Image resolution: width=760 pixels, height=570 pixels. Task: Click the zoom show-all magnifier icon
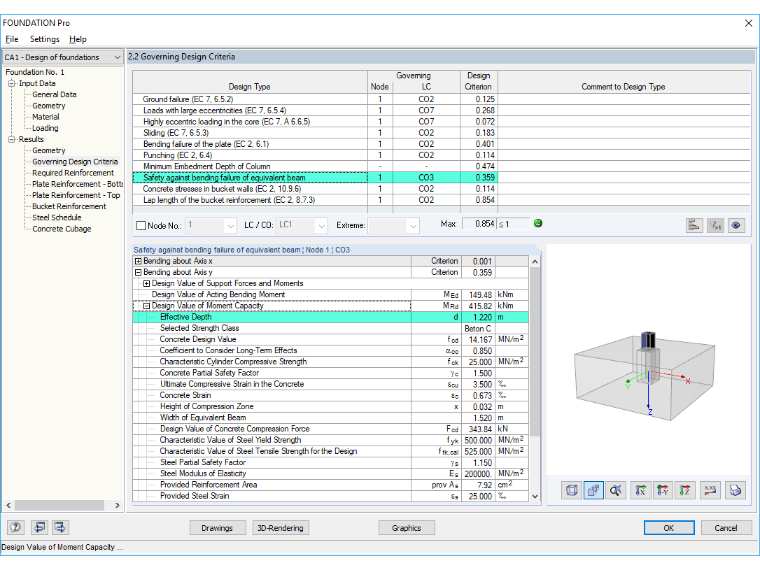[x=616, y=491]
